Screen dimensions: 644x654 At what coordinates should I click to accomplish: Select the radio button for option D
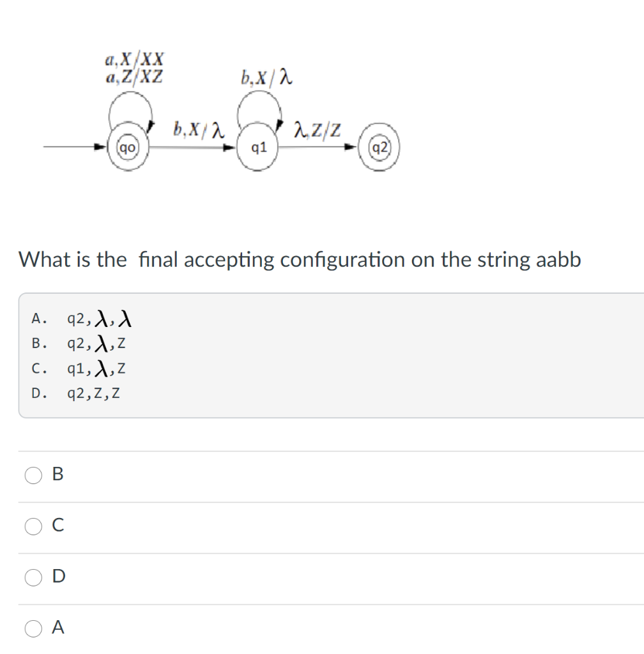click(x=33, y=577)
